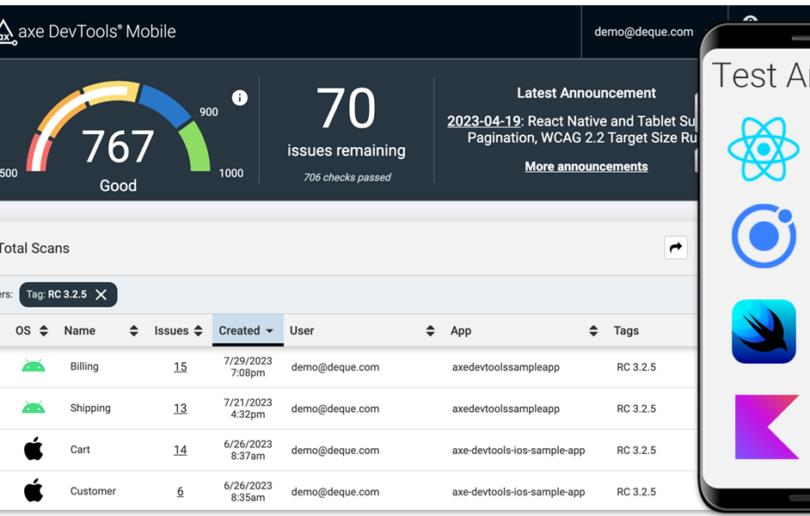
Task: Click the Android icon in the Billing row
Action: coord(33,367)
